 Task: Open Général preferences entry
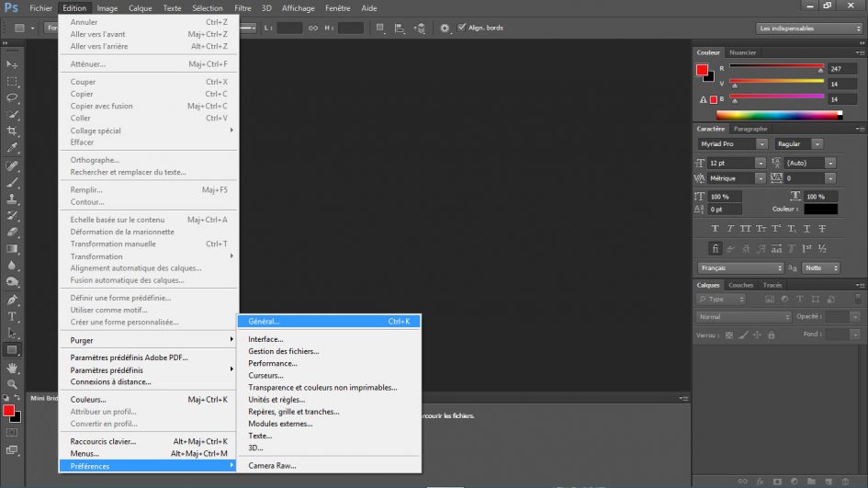[329, 322]
